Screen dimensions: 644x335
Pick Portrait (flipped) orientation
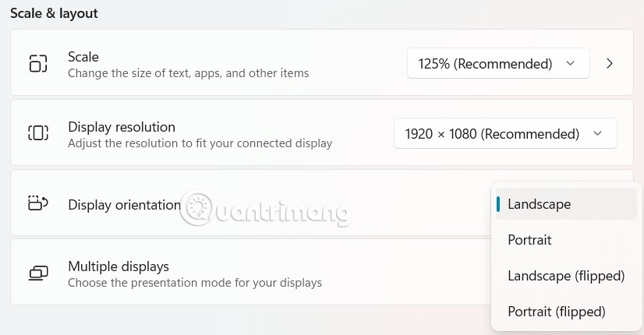click(566, 312)
